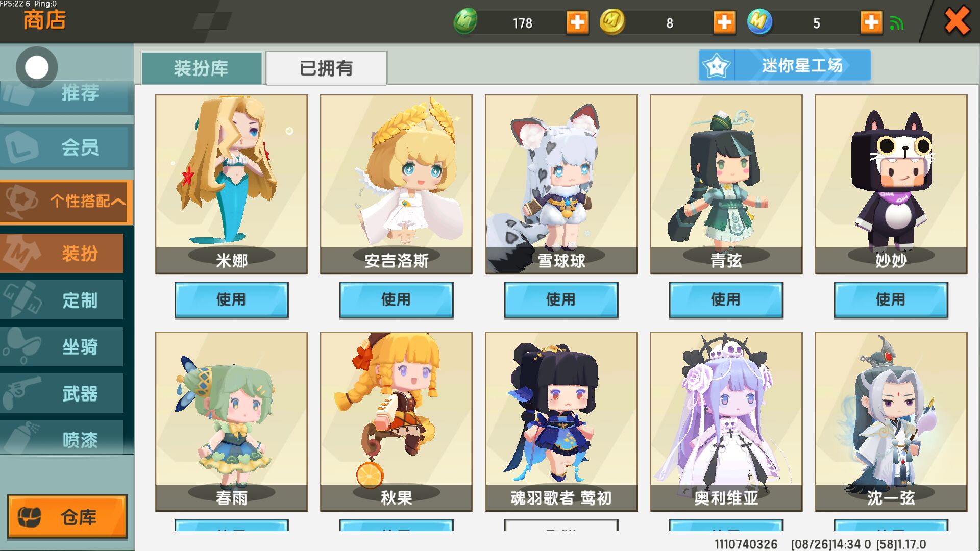Click 使用 under 米娜 skin
Screen dimensions: 980x551
pos(232,300)
